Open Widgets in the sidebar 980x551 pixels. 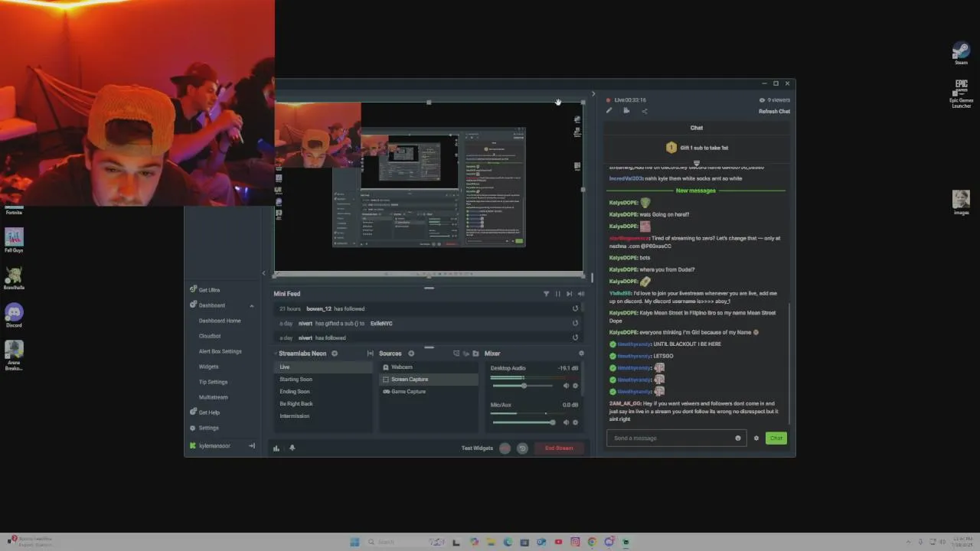[208, 367]
